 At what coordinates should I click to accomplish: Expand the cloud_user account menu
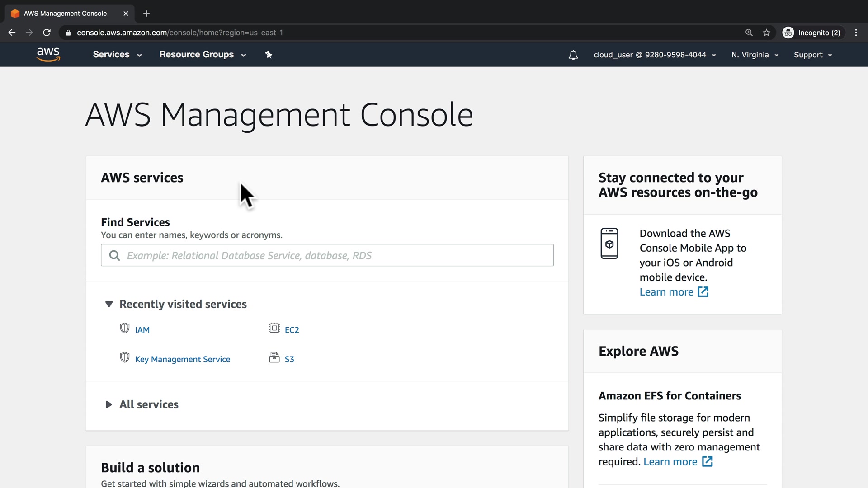(x=654, y=55)
